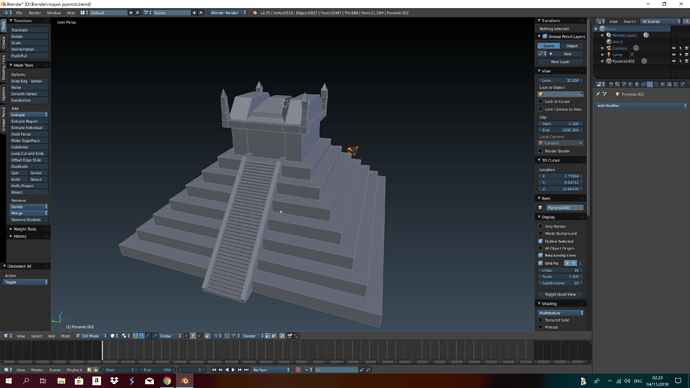
Task: Open the No Sync playback dropdown
Action: (x=271, y=370)
